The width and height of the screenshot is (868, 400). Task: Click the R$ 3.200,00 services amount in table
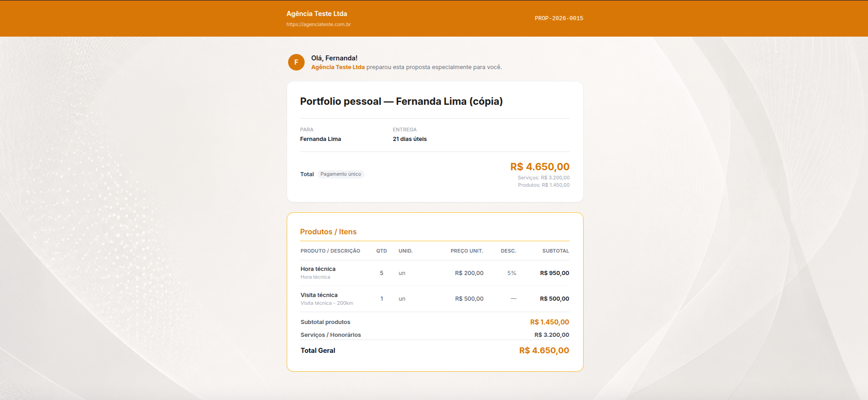pyautogui.click(x=552, y=335)
